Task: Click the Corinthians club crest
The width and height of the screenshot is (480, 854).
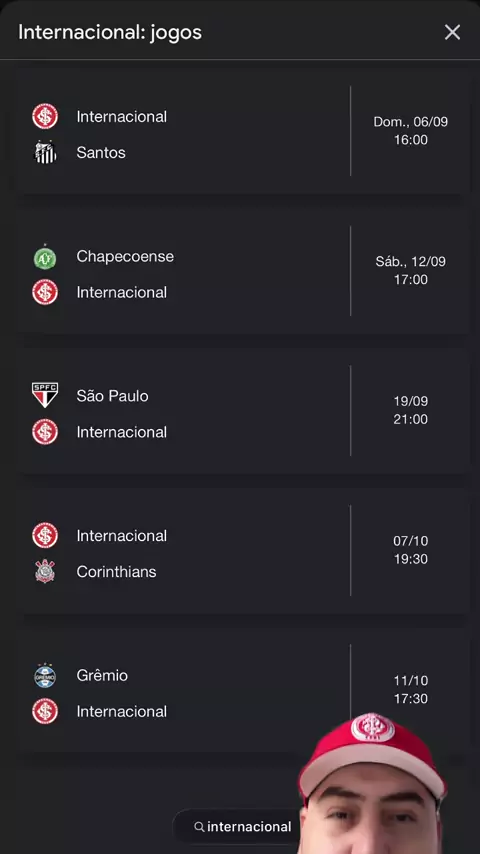Action: tap(45, 571)
